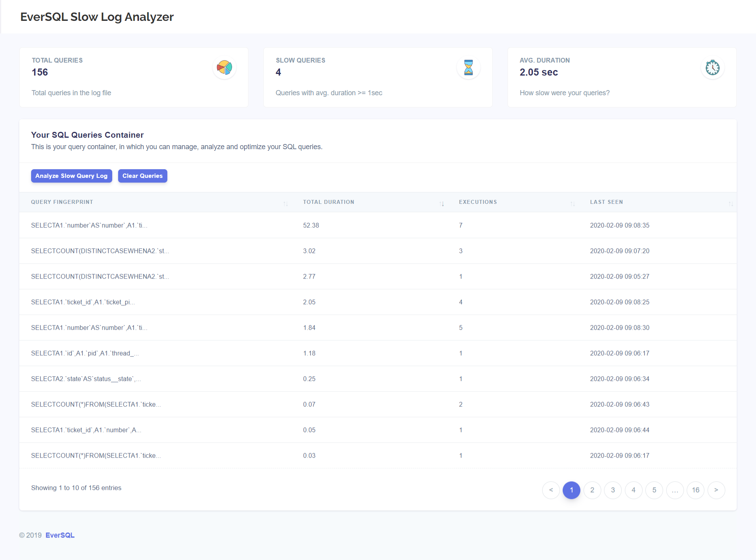Image resolution: width=756 pixels, height=560 pixels.
Task: Sort by Last Seen column arrows
Action: coord(730,203)
